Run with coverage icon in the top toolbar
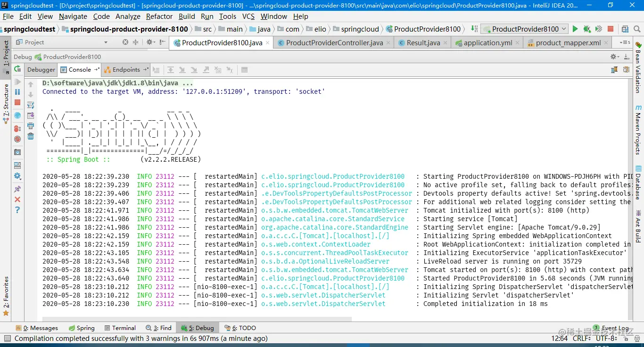 [599, 29]
